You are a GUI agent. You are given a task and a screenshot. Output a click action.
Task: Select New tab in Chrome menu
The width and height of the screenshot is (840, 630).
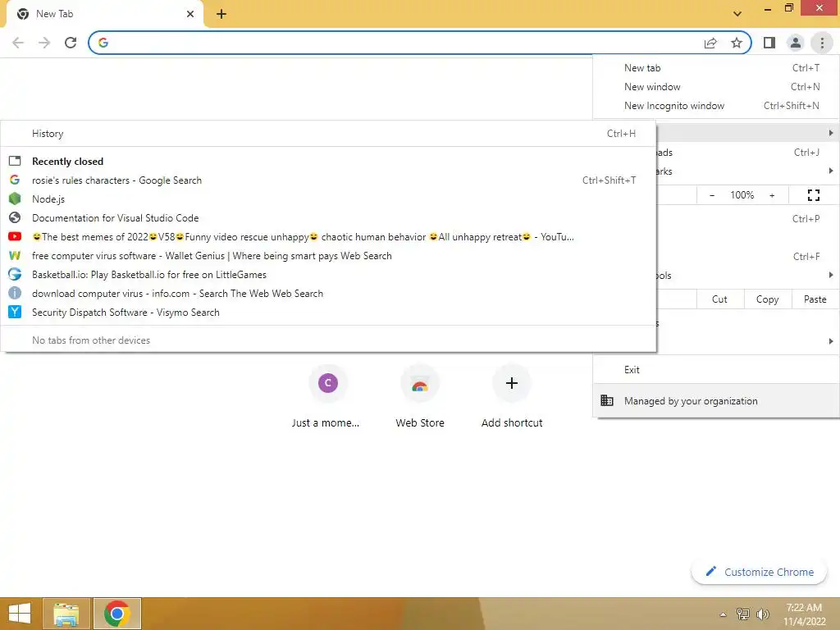point(716,68)
